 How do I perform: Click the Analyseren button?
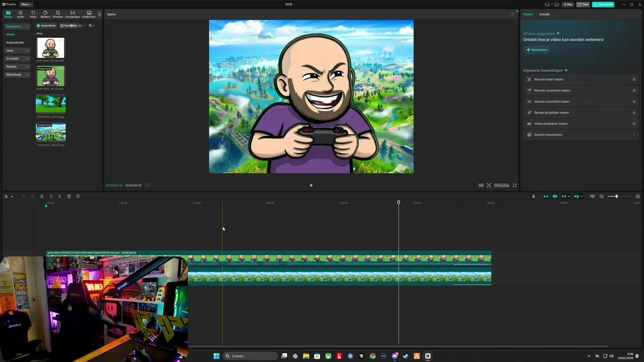click(x=537, y=50)
